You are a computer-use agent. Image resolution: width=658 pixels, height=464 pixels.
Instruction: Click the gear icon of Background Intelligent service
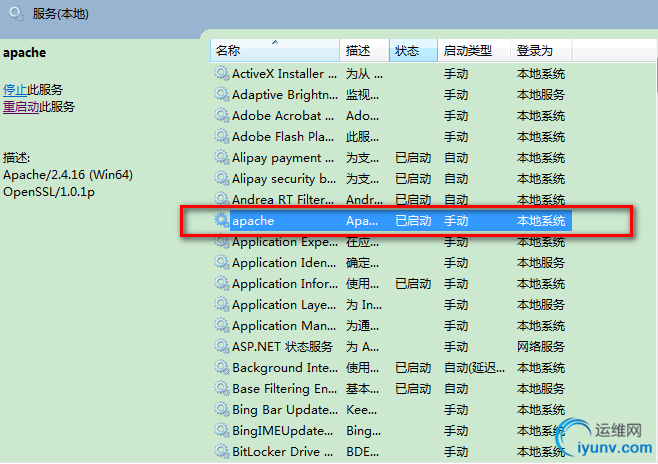pyautogui.click(x=222, y=368)
